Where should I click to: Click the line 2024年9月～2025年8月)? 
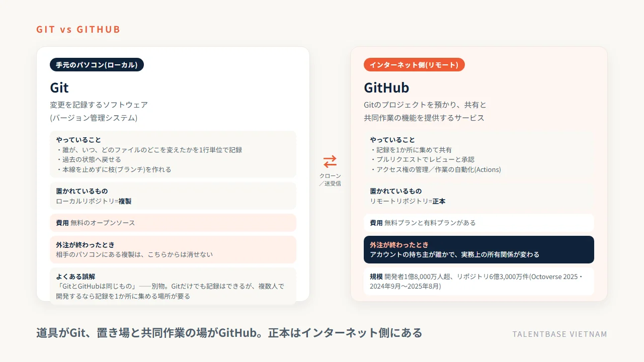coord(406,286)
